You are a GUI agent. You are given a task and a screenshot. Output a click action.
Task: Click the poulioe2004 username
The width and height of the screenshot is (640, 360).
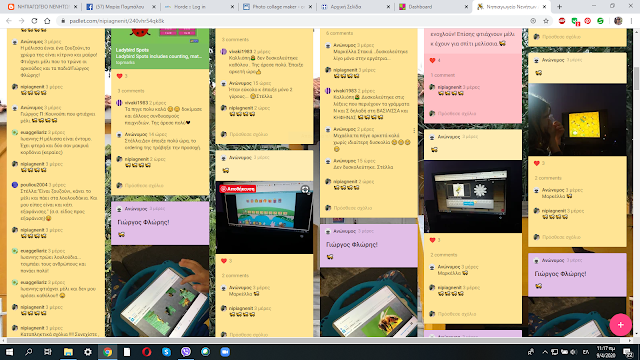34,184
